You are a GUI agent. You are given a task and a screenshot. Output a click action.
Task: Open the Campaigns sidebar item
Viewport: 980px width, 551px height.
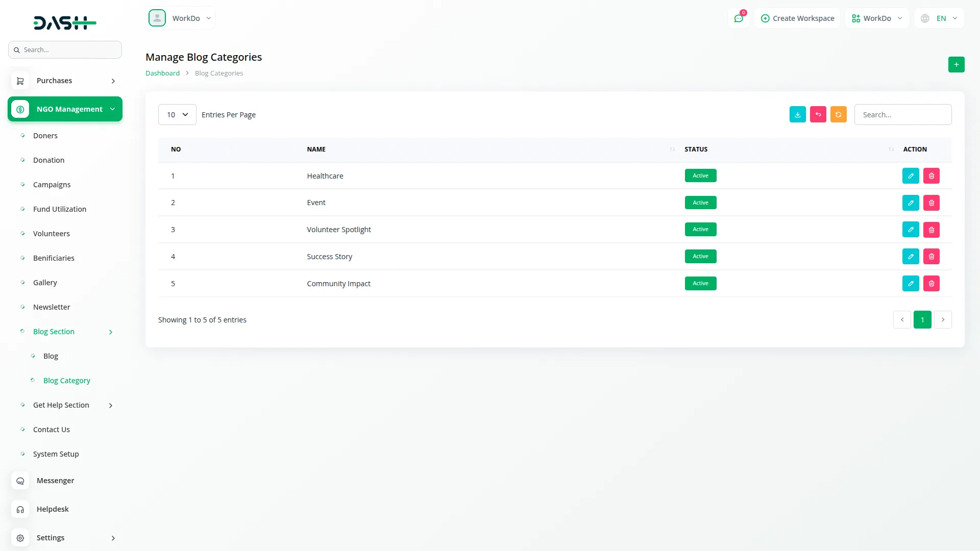click(52, 185)
